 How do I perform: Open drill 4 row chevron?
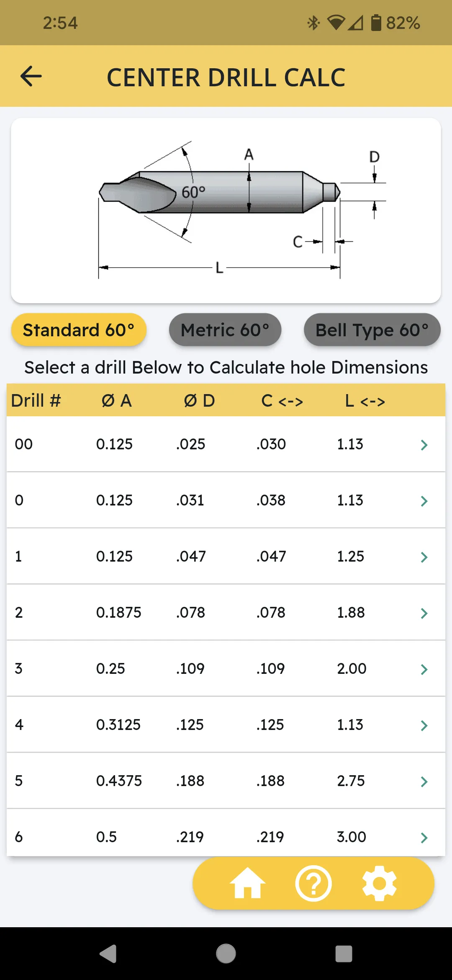point(424,725)
